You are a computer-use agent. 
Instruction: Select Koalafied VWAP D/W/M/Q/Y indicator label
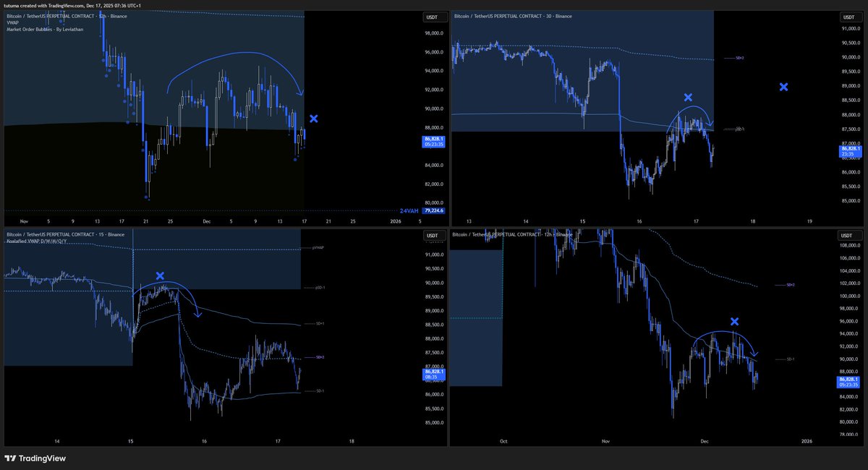pos(36,241)
